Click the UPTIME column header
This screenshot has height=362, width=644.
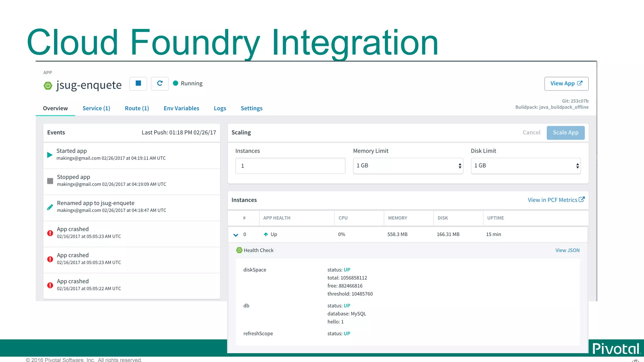coord(496,218)
